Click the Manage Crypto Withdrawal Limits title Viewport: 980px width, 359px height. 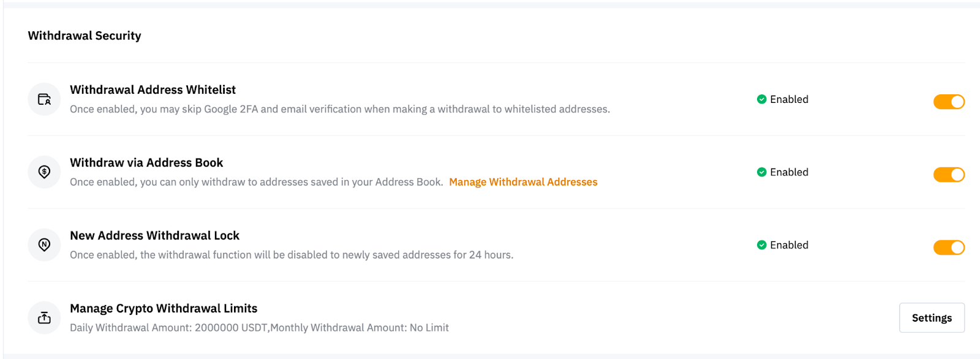pos(164,309)
